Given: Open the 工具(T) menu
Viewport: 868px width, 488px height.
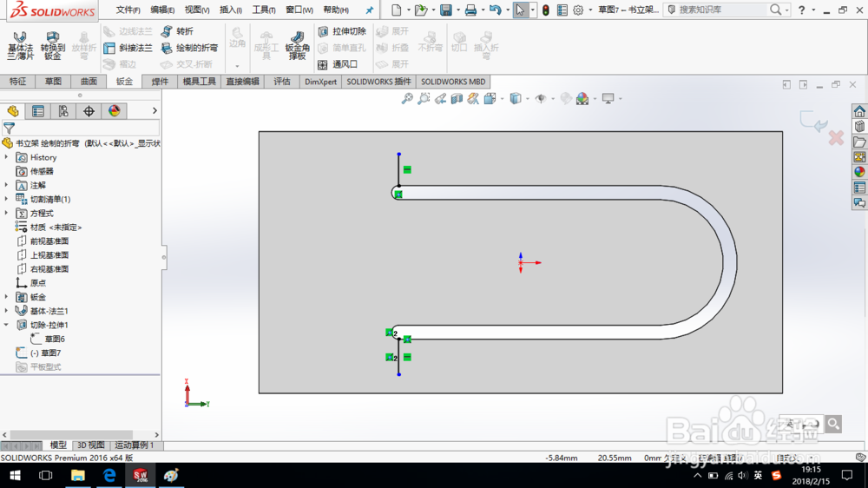Looking at the screenshot, I should 264,10.
